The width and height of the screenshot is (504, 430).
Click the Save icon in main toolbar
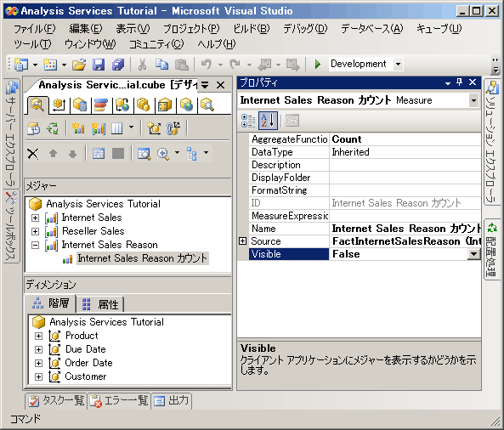[99, 65]
